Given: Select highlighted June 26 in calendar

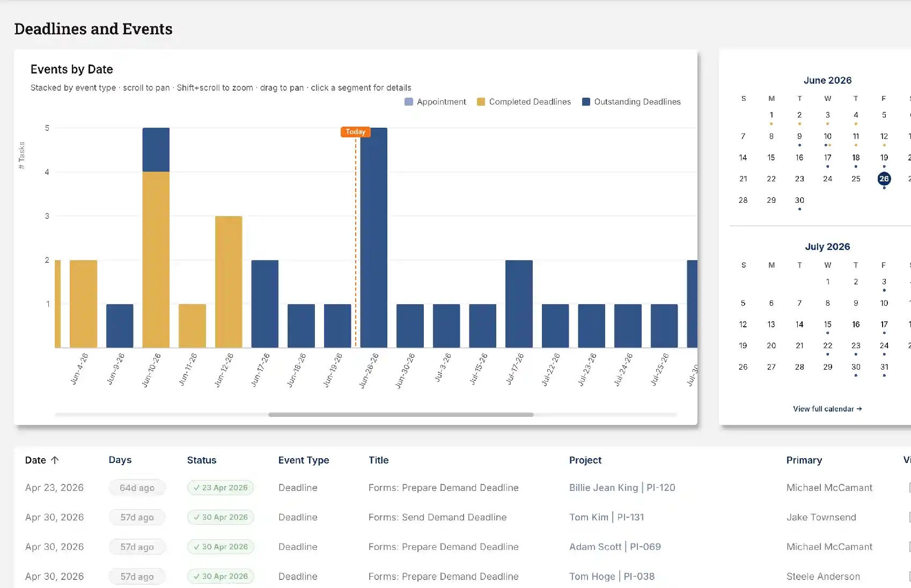Looking at the screenshot, I should click(884, 179).
